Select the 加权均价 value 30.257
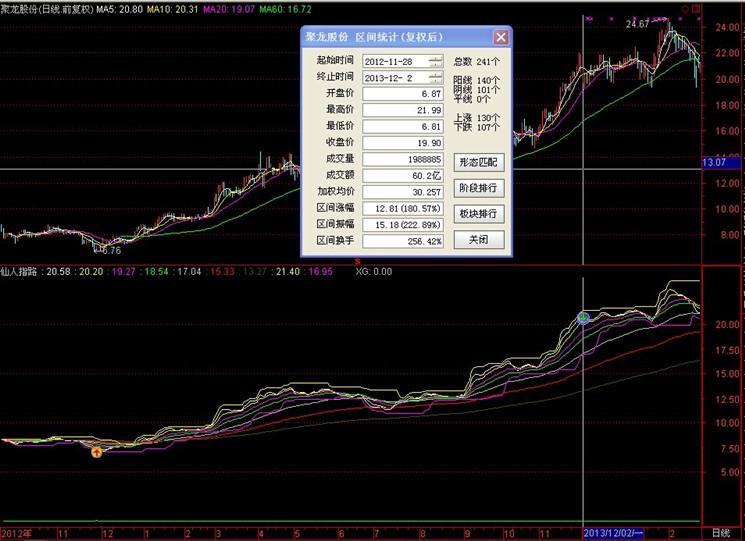The width and height of the screenshot is (745, 541). coord(403,192)
